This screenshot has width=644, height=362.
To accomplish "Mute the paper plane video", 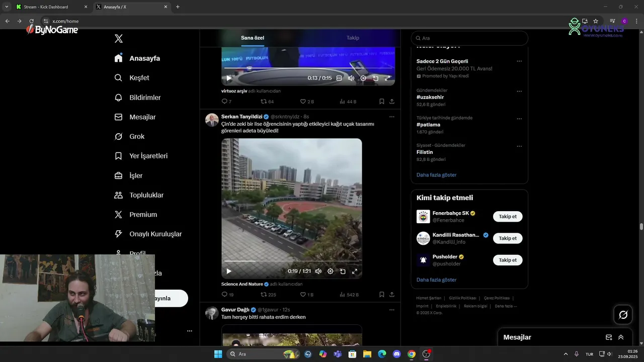I will [x=318, y=271].
